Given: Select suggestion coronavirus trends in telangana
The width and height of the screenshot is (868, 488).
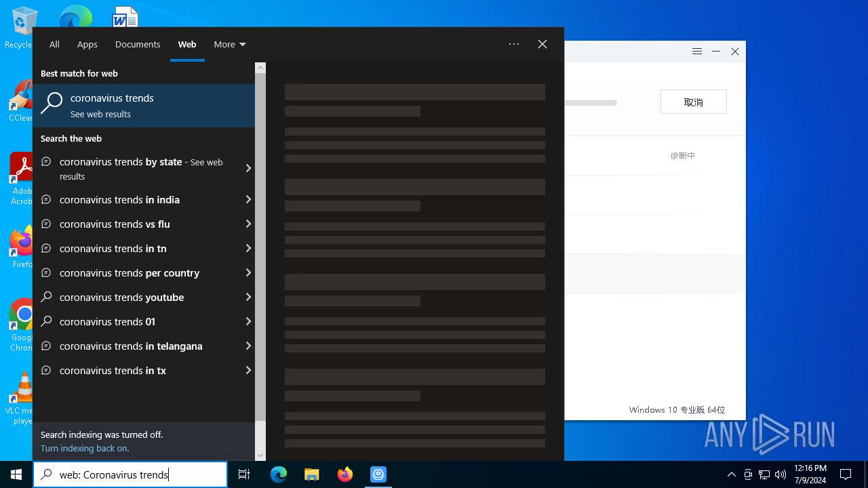Looking at the screenshot, I should (x=137, y=346).
